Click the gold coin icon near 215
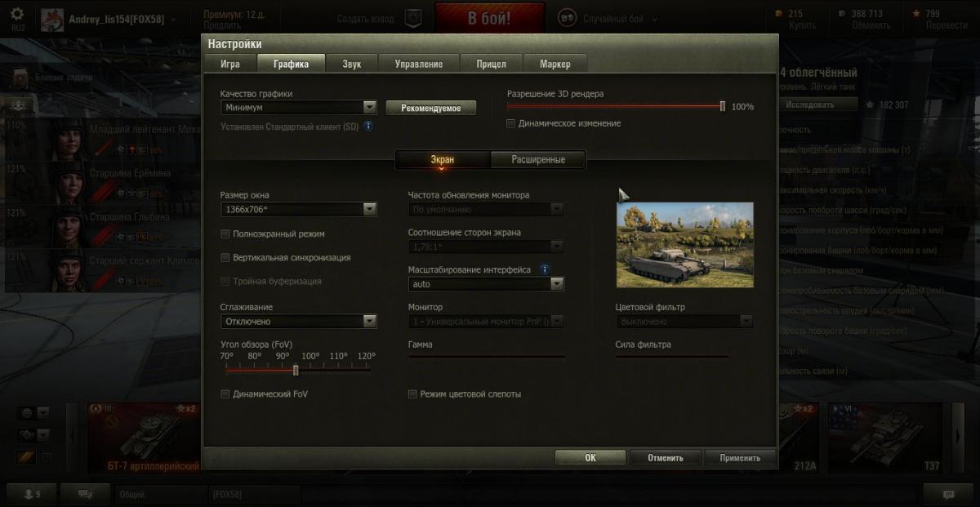This screenshot has width=980, height=507. click(x=777, y=14)
